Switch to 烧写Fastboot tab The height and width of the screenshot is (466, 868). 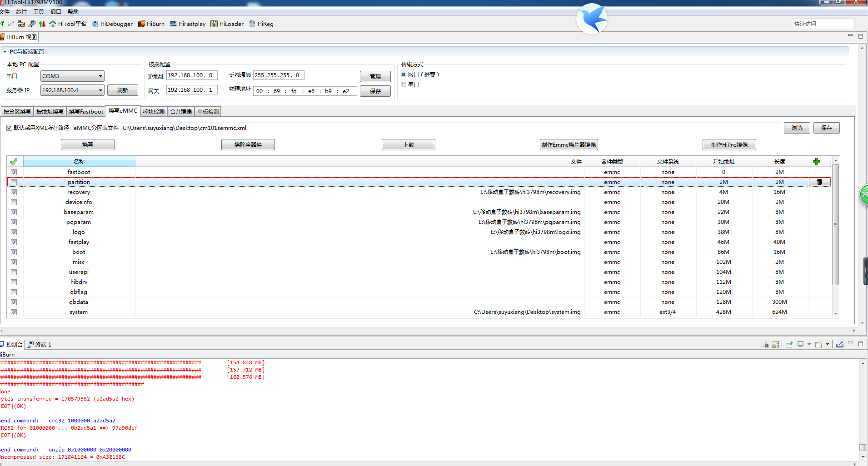click(86, 111)
